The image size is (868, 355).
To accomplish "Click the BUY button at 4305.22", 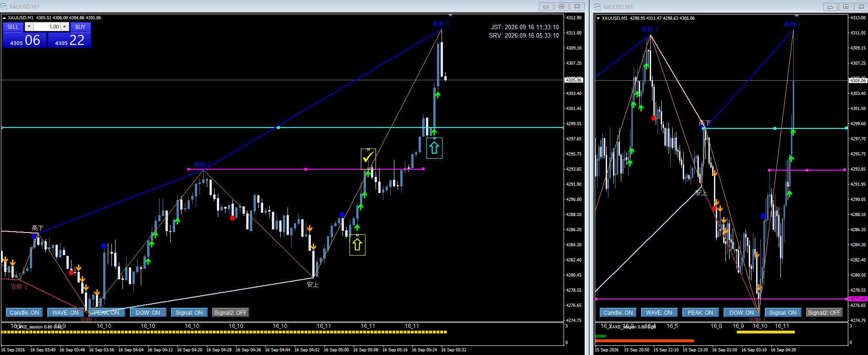I will [x=70, y=40].
